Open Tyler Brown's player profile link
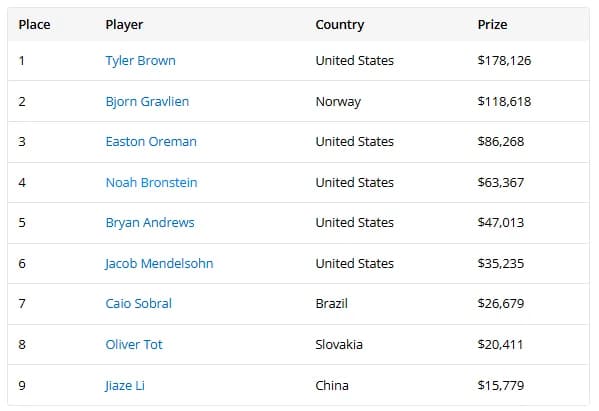The width and height of the screenshot is (599, 411). [140, 61]
